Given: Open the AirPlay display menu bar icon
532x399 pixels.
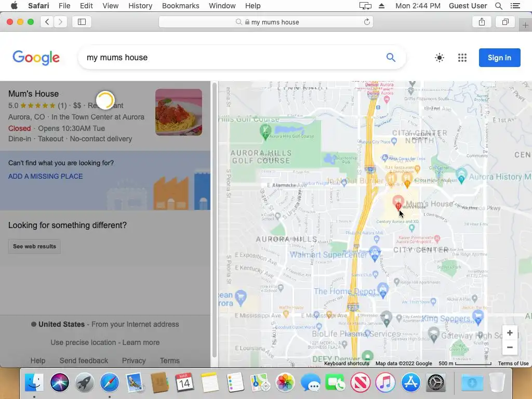Looking at the screenshot, I should click(365, 6).
